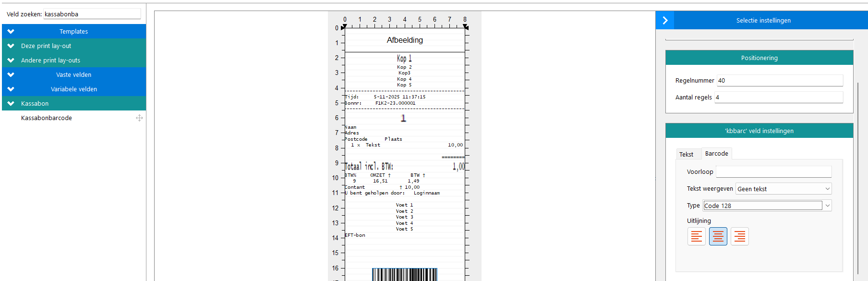Select left alignment for barcode
Image resolution: width=868 pixels, height=281 pixels.
pos(696,236)
